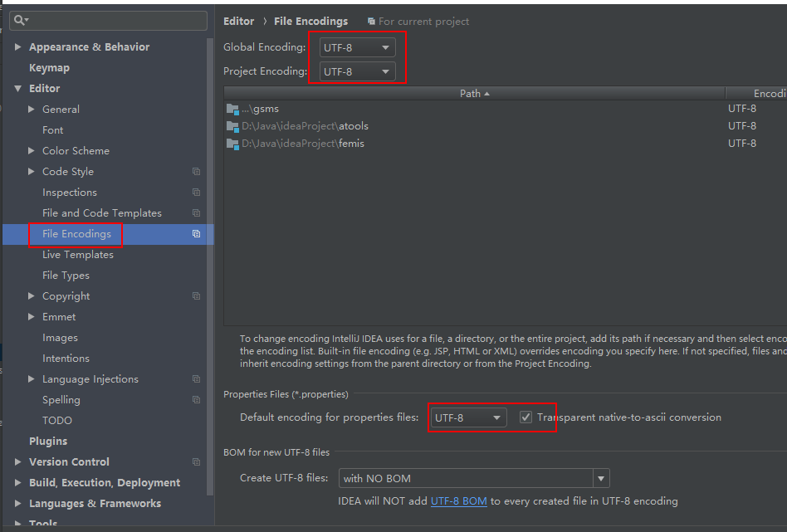This screenshot has width=787, height=532.
Task: Select Intentions settings page
Action: (x=66, y=359)
